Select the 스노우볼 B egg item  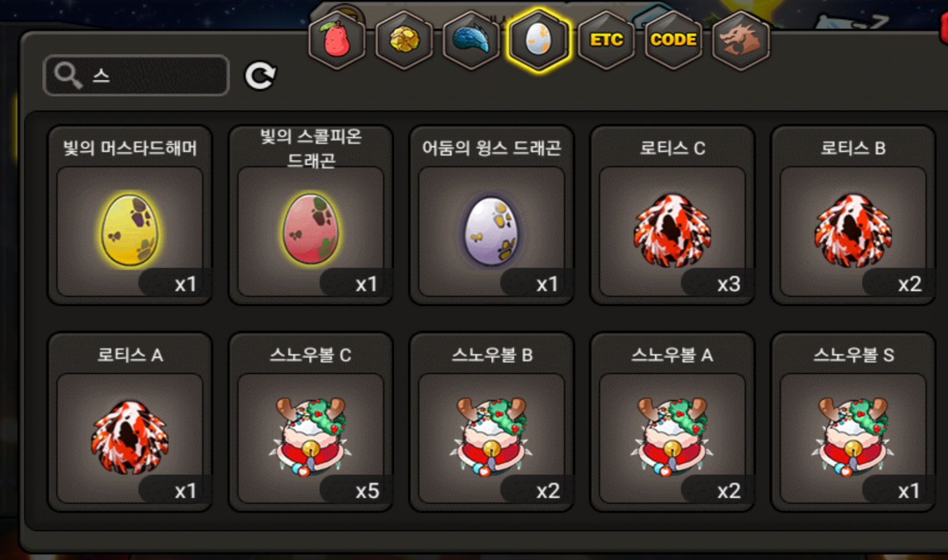click(x=491, y=422)
